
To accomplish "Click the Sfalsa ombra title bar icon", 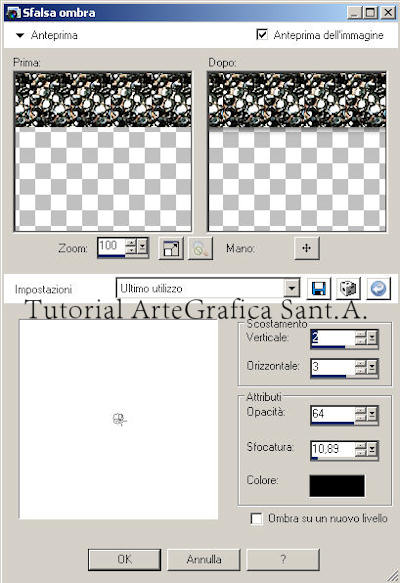I will click(x=13, y=13).
